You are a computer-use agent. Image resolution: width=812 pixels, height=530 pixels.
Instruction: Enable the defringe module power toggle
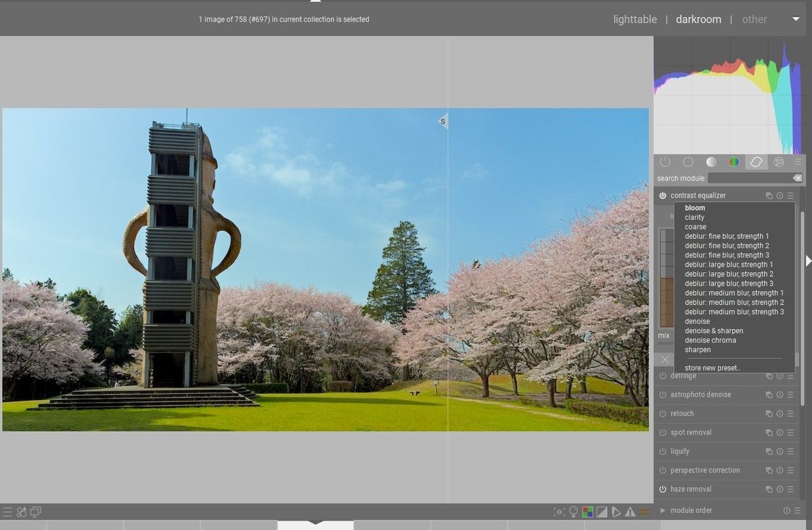(662, 376)
